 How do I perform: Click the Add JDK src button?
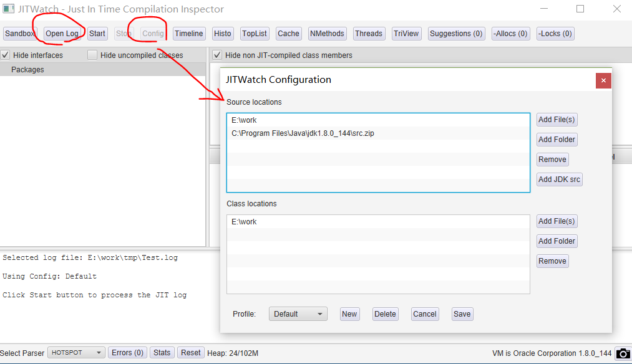559,179
